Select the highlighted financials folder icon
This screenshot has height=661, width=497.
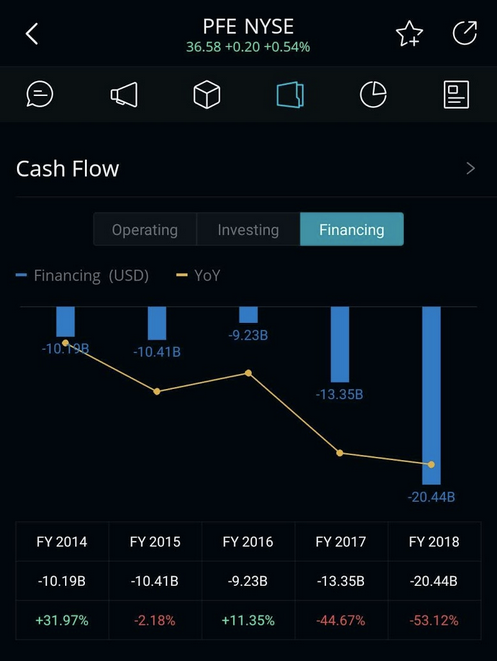(290, 94)
